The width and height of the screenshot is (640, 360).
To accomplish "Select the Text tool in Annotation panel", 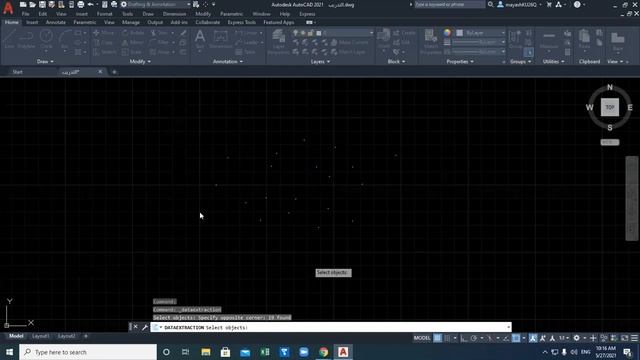I will click(x=200, y=40).
